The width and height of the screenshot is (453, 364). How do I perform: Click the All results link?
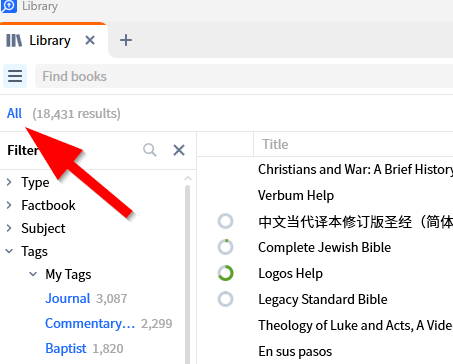tap(14, 113)
